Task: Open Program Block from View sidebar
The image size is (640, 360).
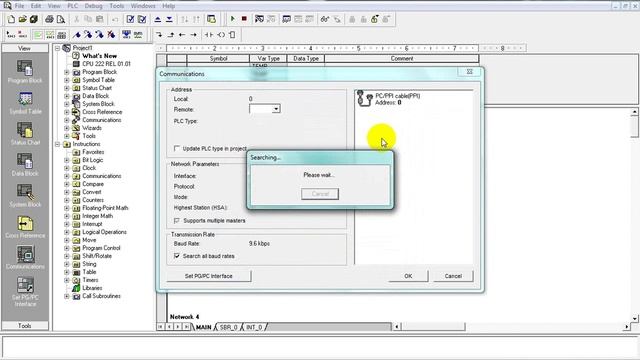Action: pyautogui.click(x=25, y=72)
